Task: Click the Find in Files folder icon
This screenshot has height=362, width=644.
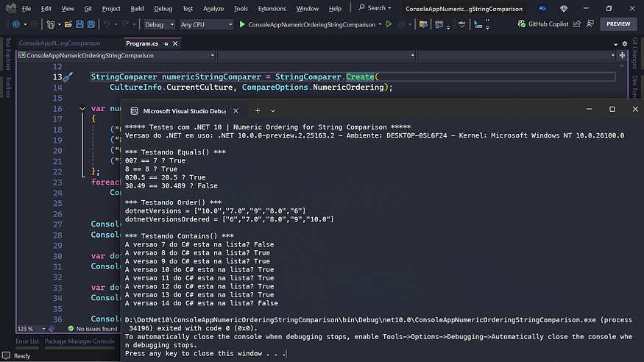Action: point(423,24)
